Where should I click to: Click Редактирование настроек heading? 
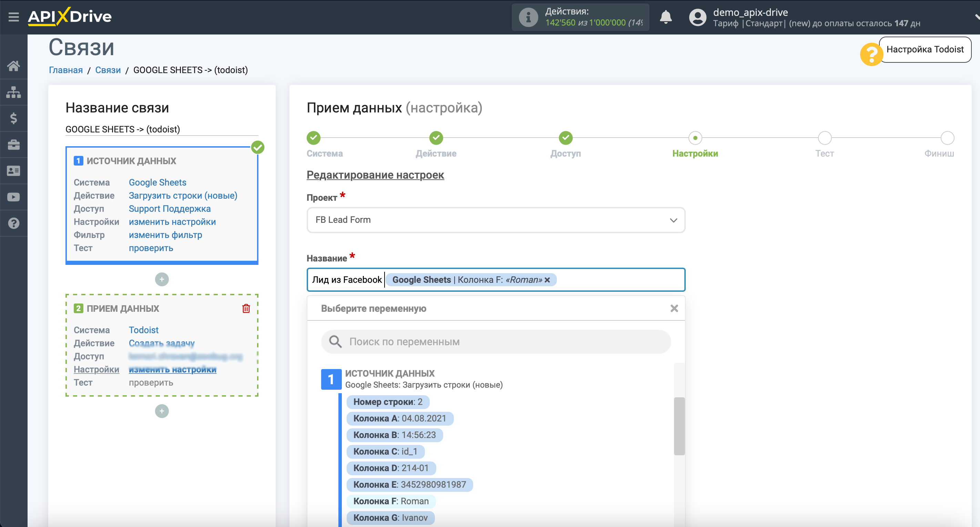tap(375, 175)
